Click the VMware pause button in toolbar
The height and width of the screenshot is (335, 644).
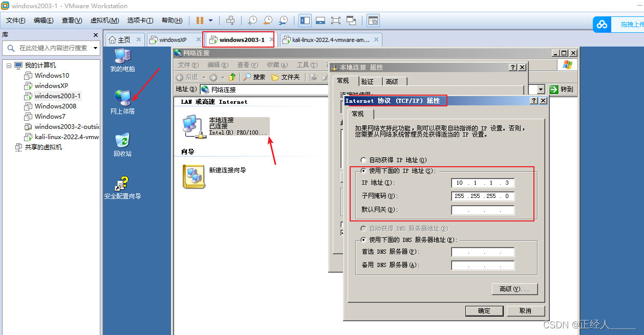click(x=200, y=20)
